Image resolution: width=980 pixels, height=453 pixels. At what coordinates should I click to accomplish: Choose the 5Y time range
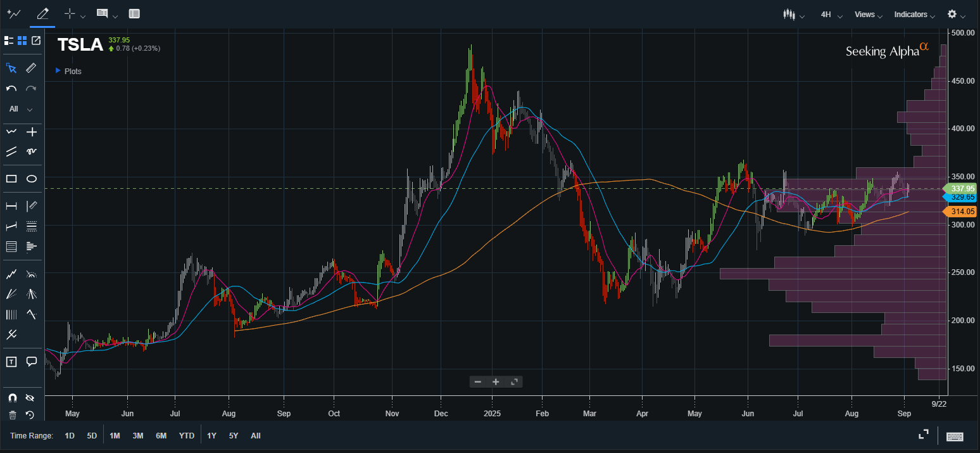tap(234, 436)
